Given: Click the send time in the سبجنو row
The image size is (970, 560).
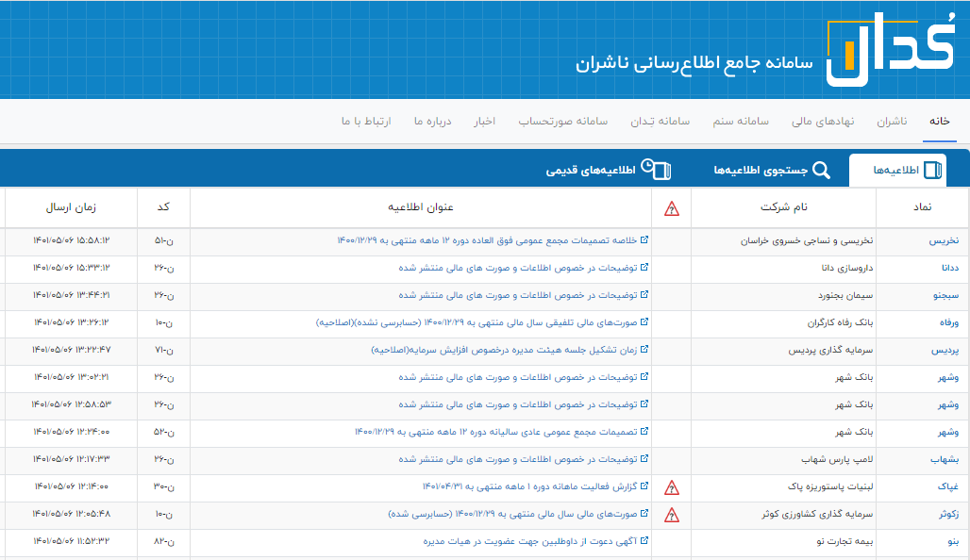Looking at the screenshot, I should [x=71, y=295].
